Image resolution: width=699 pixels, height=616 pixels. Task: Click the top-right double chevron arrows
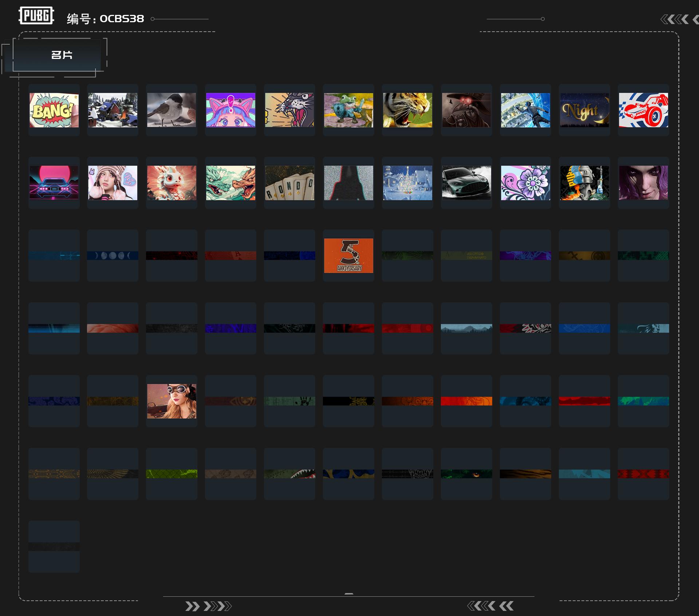tap(675, 19)
